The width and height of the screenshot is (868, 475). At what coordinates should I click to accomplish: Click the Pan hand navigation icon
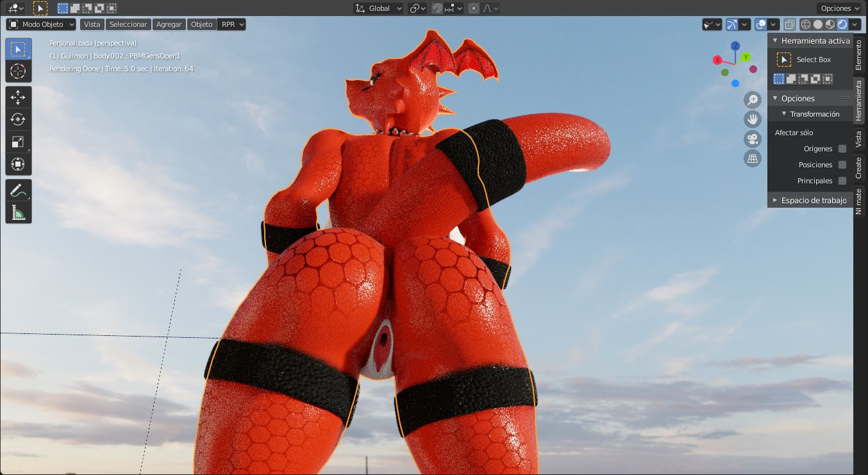coord(753,119)
